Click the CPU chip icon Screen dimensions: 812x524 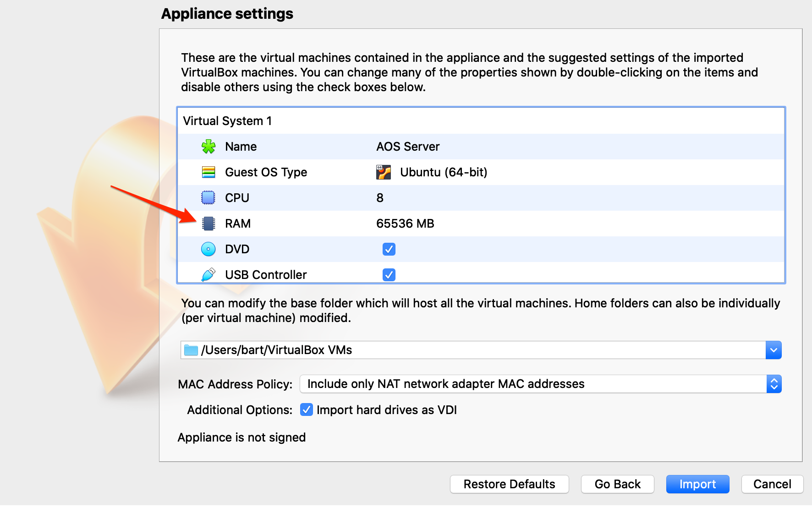pos(208,198)
